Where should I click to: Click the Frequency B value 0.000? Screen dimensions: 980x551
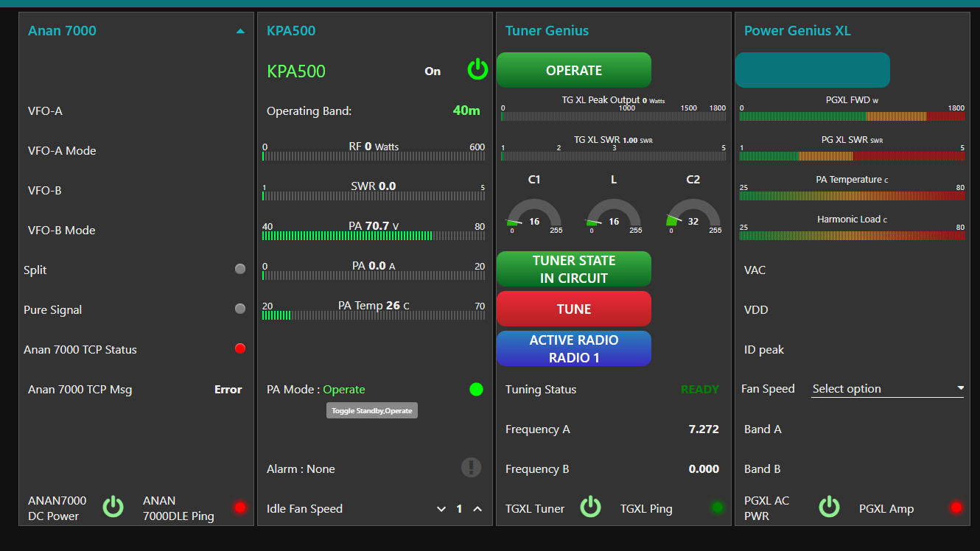coord(704,468)
